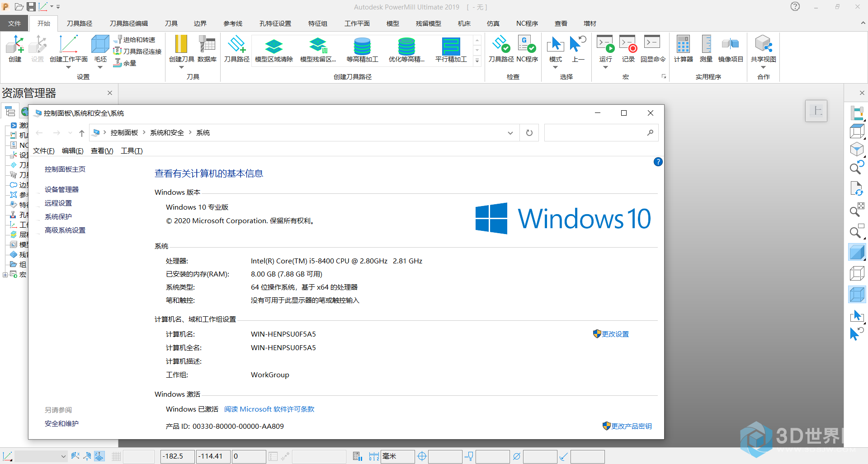The image size is (868, 464).
Task: Click the 模式 selection mode icon
Action: 555,49
